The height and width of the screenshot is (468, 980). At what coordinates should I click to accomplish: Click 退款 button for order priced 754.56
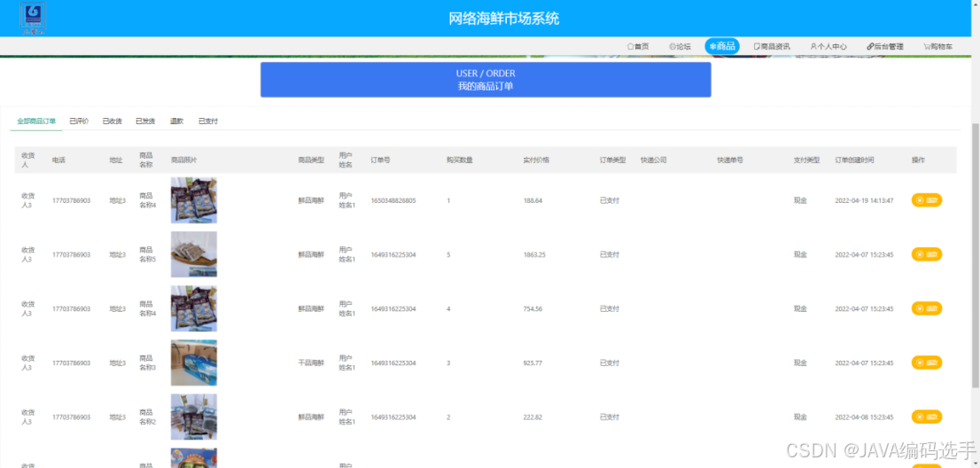[926, 308]
